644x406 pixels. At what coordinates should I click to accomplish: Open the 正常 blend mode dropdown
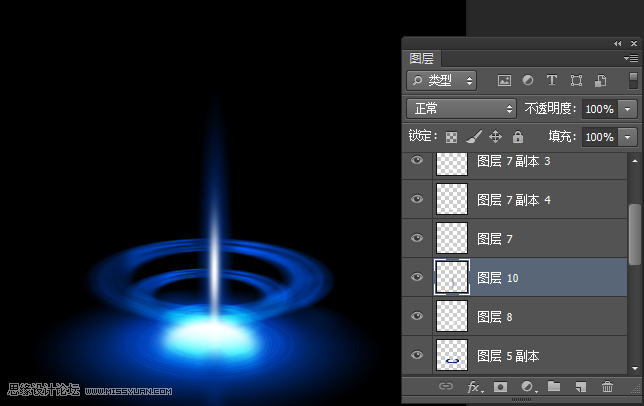coord(462,109)
